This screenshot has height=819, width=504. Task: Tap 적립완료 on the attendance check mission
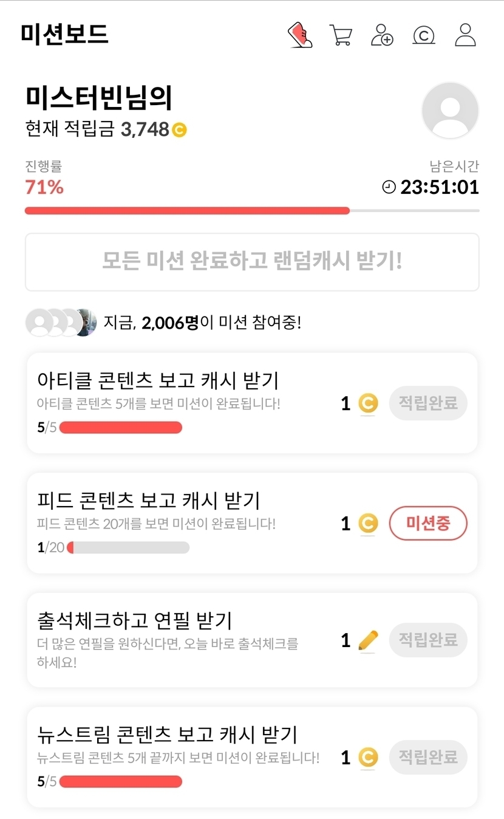(x=428, y=640)
